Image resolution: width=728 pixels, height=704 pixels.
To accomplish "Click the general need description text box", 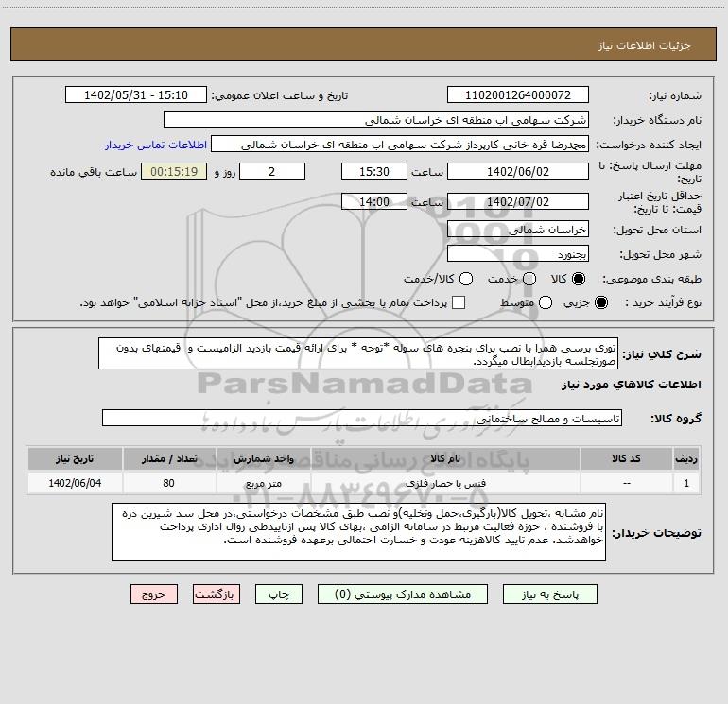I will point(358,353).
